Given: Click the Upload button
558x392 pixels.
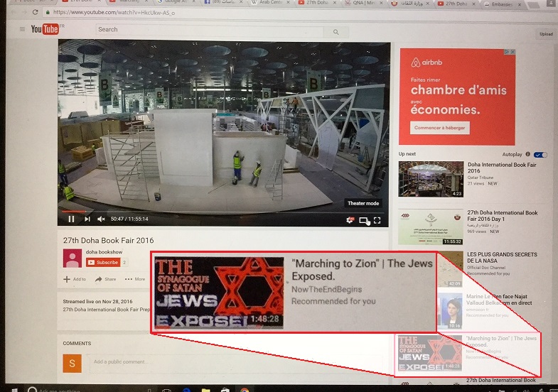Looking at the screenshot, I should (546, 33).
